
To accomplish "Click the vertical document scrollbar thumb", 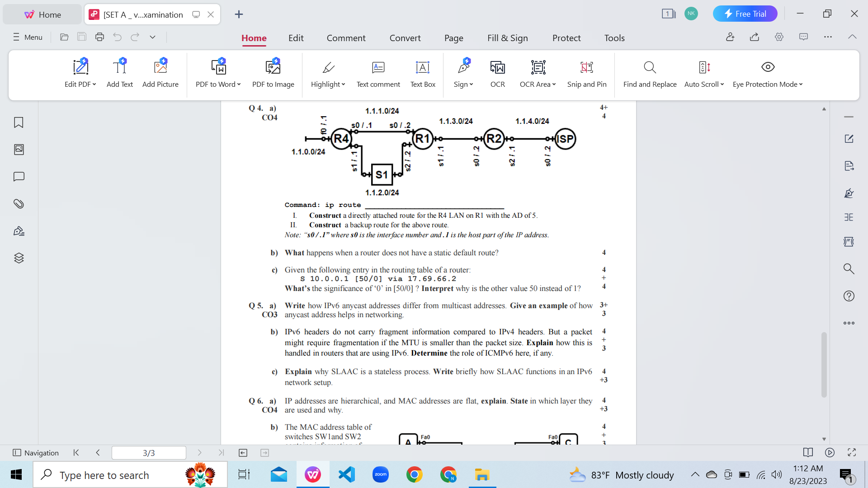I will 824,365.
